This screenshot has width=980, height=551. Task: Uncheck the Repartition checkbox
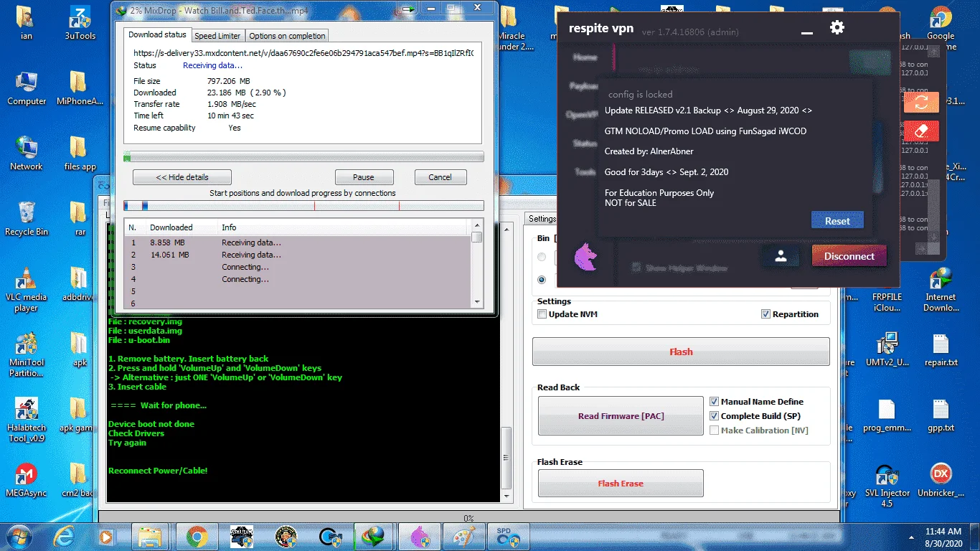click(766, 314)
